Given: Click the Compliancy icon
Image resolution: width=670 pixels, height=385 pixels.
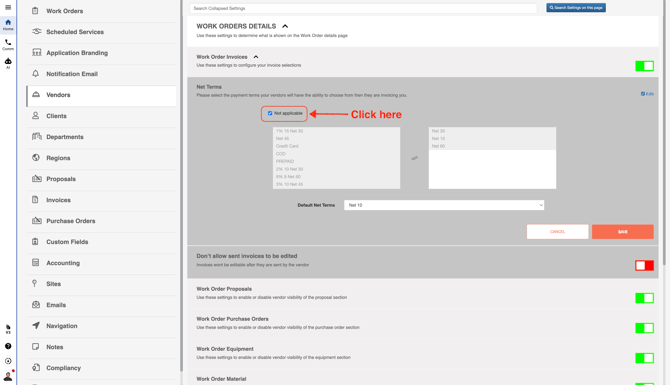Looking at the screenshot, I should [x=36, y=367].
